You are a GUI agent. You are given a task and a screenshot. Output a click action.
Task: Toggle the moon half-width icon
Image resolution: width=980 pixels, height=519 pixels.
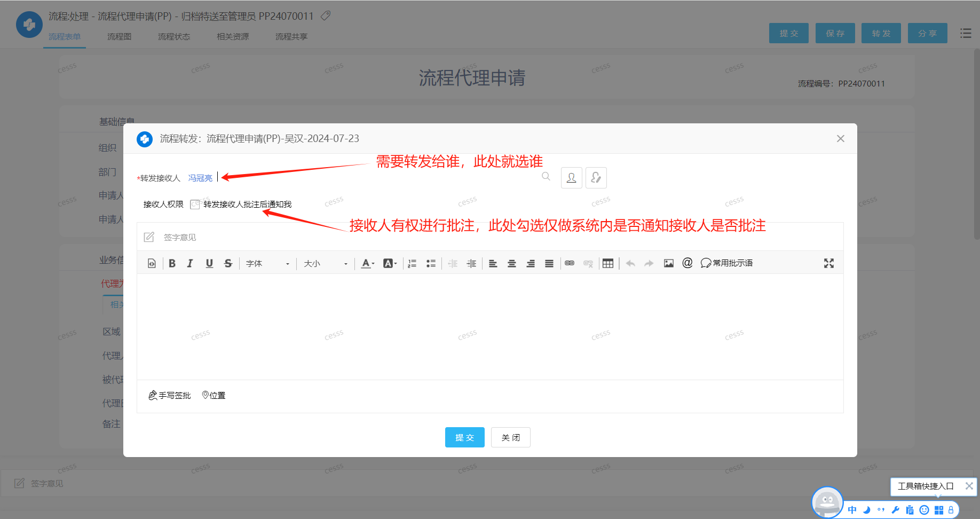click(867, 510)
